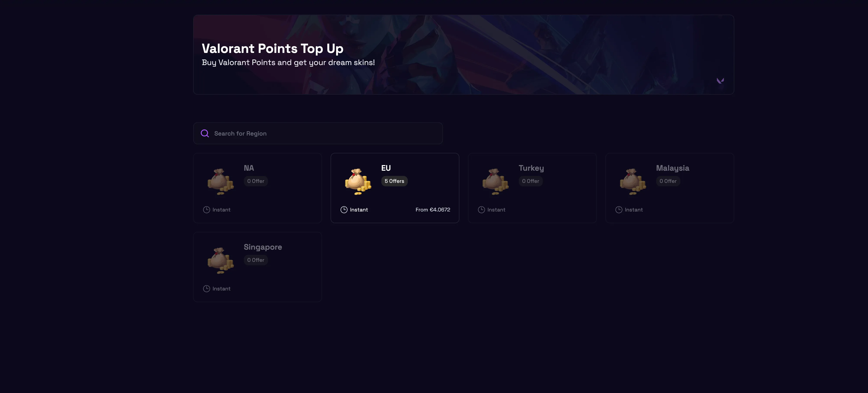Click the money bag icon on the Singapore card
The height and width of the screenshot is (393, 868).
tap(221, 260)
